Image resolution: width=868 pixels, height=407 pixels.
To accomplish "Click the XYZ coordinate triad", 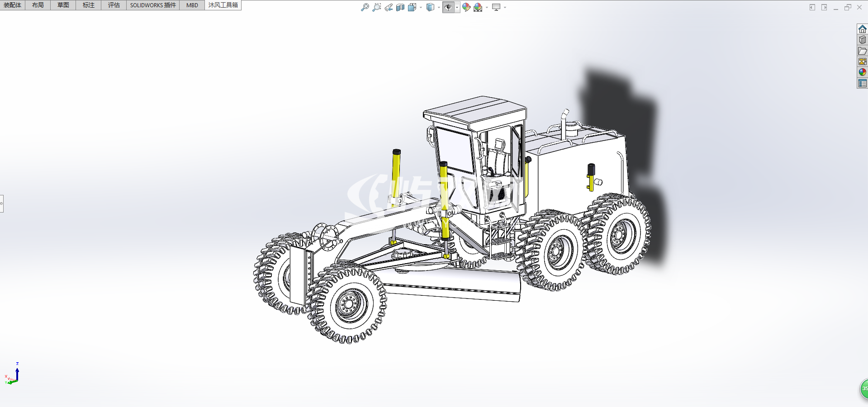I will 12,374.
